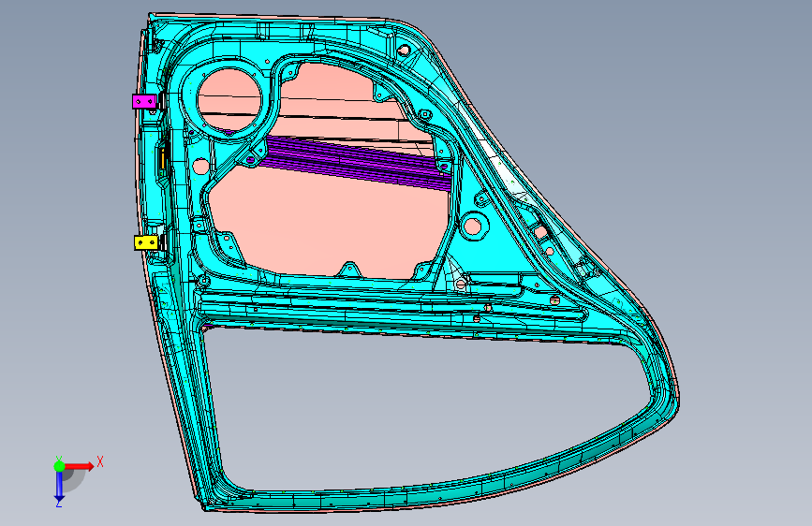Click the green Y axis dot of the triad

(59, 466)
